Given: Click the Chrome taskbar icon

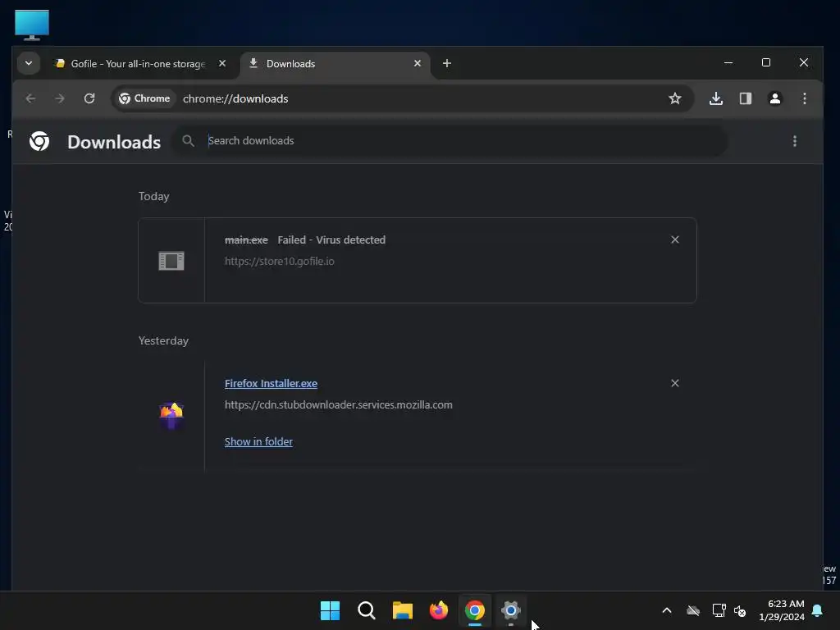Looking at the screenshot, I should click(x=475, y=610).
